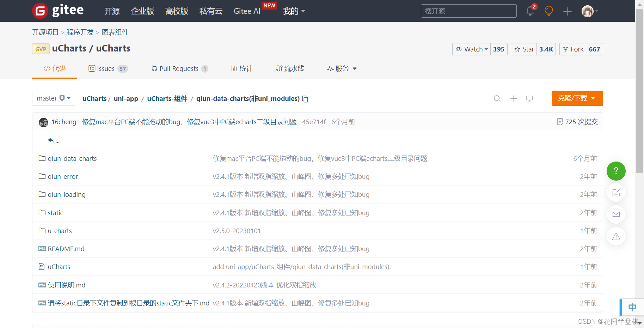Add new file with plus icon

[514, 98]
